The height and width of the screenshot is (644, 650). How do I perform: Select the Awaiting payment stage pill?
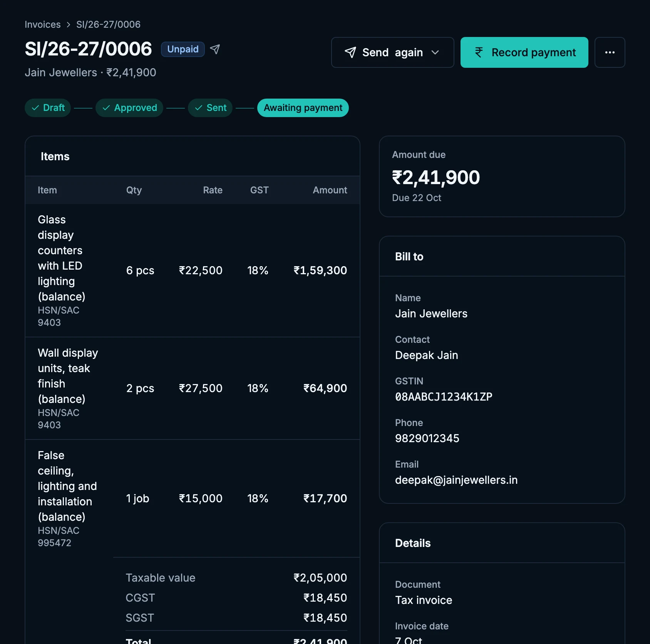303,108
